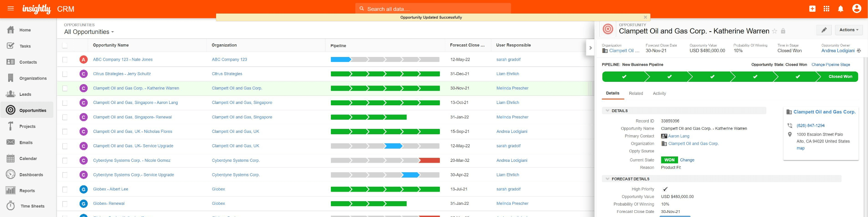This screenshot has height=217, width=868.
Task: Click the change owner icon beside Andrea Lodigiani
Action: 859,51
